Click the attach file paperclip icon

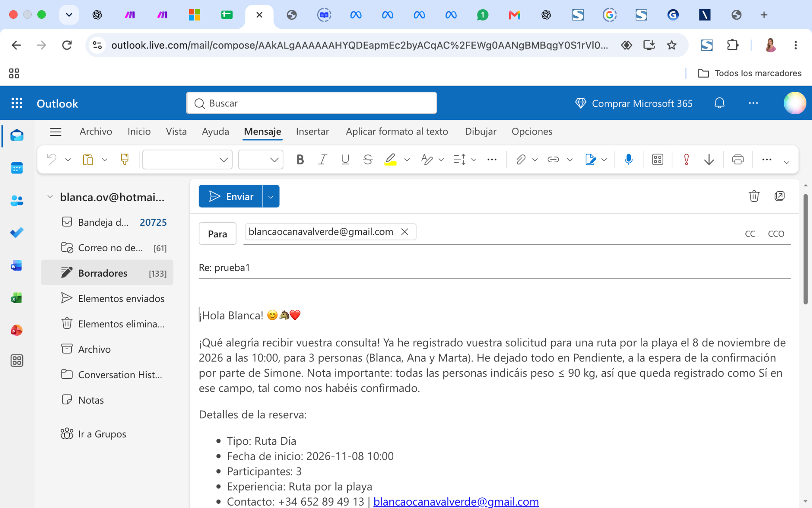pyautogui.click(x=520, y=160)
